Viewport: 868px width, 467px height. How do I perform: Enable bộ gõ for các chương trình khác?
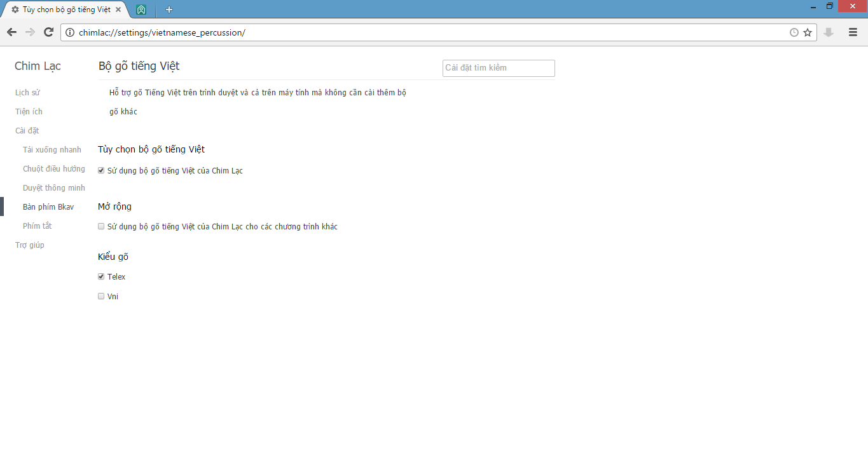pyautogui.click(x=101, y=226)
